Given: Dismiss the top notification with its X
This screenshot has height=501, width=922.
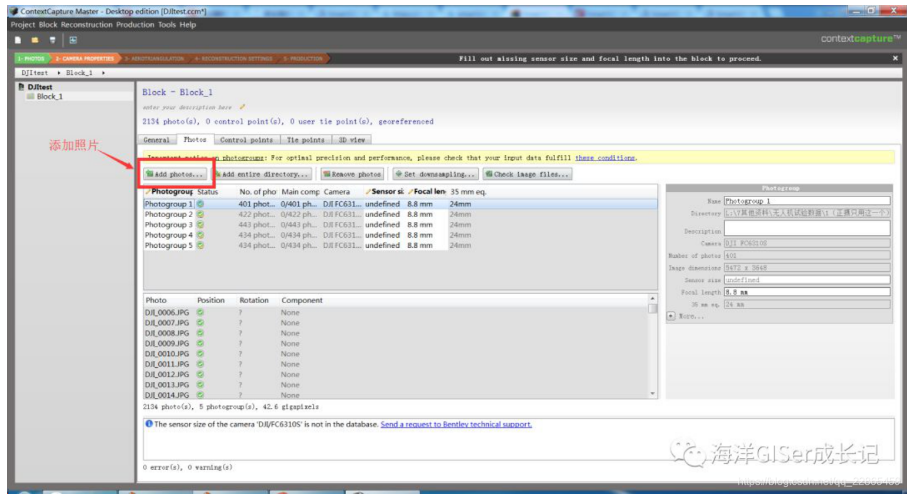Looking at the screenshot, I should click(895, 58).
